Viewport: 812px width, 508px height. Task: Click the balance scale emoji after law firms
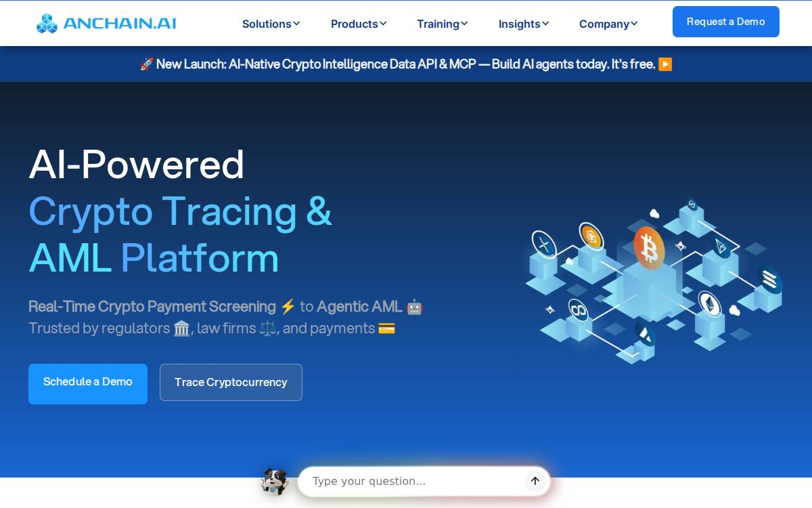[267, 329]
